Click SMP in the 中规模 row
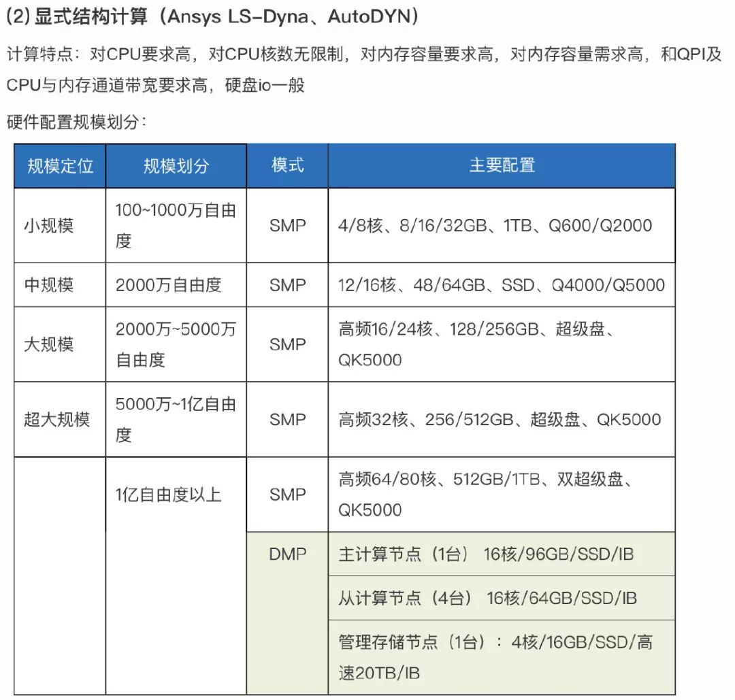The height and width of the screenshot is (700, 735). pos(287,285)
